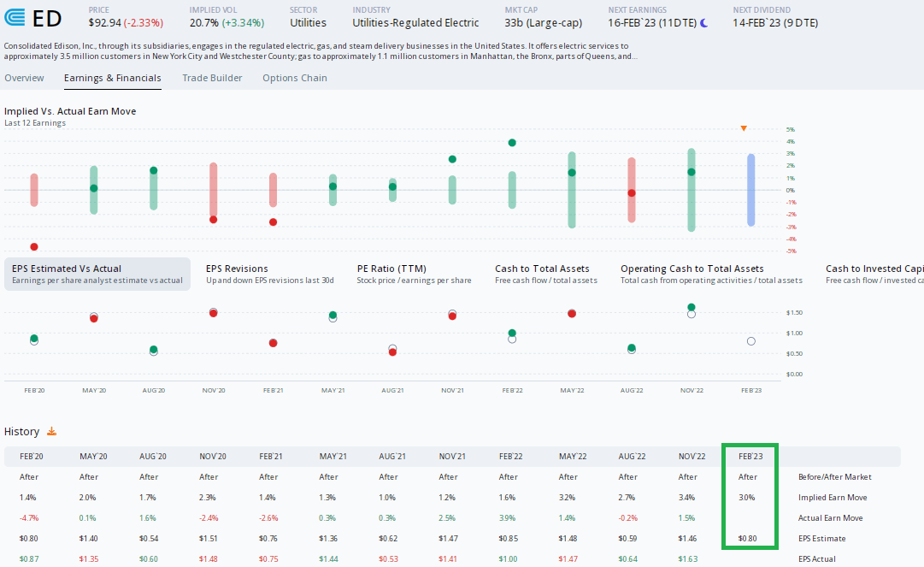The height and width of the screenshot is (567, 924).
Task: Click the Before/After Market row label
Action: point(834,477)
